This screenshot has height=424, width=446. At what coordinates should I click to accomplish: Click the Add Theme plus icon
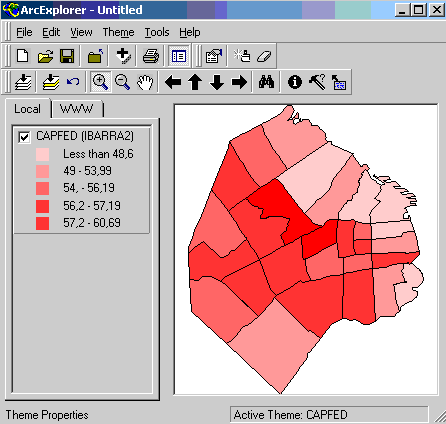(x=123, y=56)
